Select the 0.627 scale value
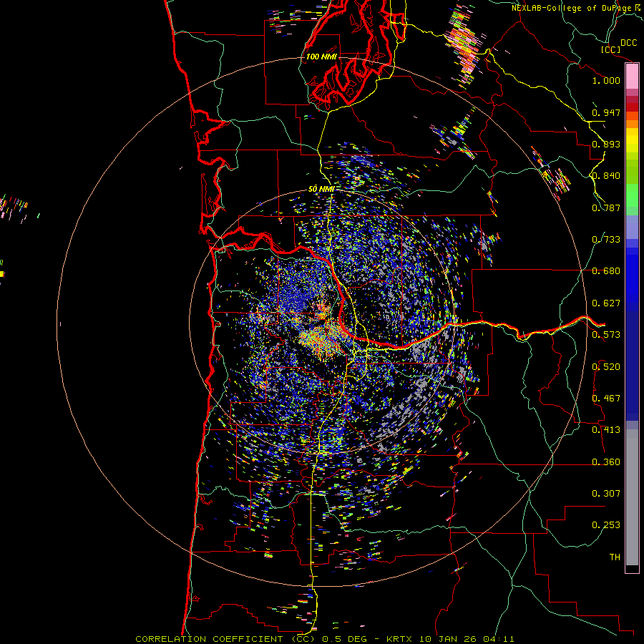The width and height of the screenshot is (644, 644). (x=606, y=303)
